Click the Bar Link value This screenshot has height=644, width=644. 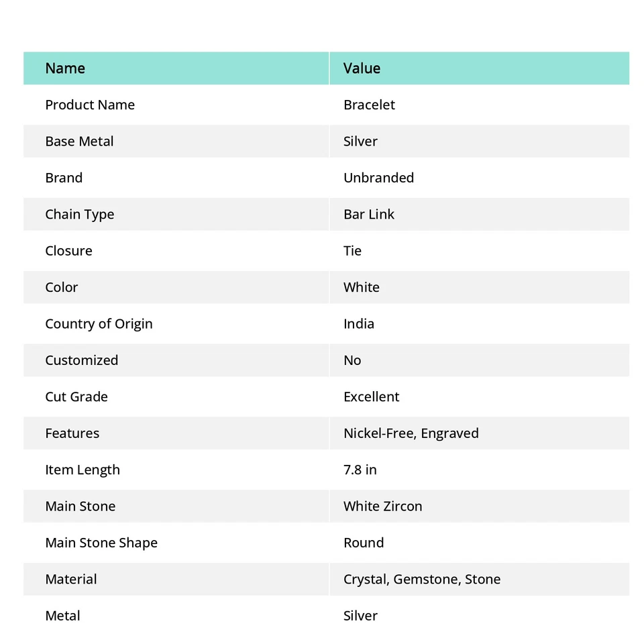click(x=368, y=215)
